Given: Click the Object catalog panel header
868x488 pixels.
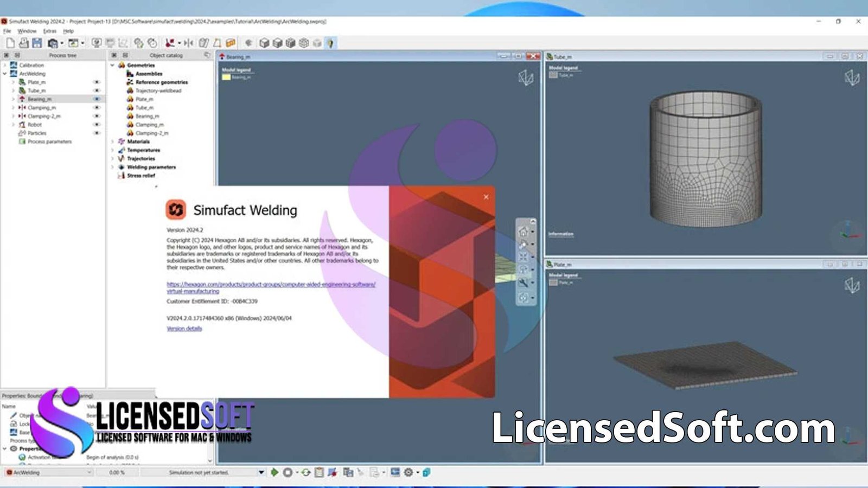Looking at the screenshot, I should pyautogui.click(x=166, y=55).
